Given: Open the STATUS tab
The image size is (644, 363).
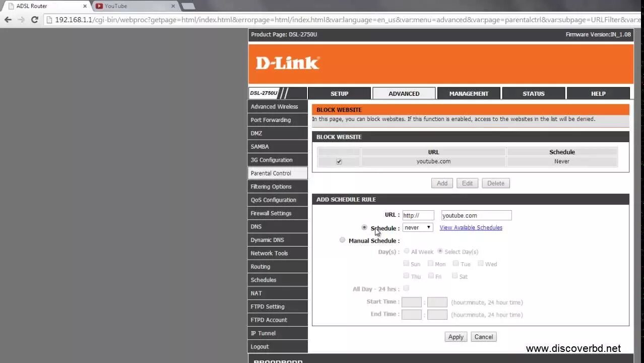Looking at the screenshot, I should (x=533, y=93).
